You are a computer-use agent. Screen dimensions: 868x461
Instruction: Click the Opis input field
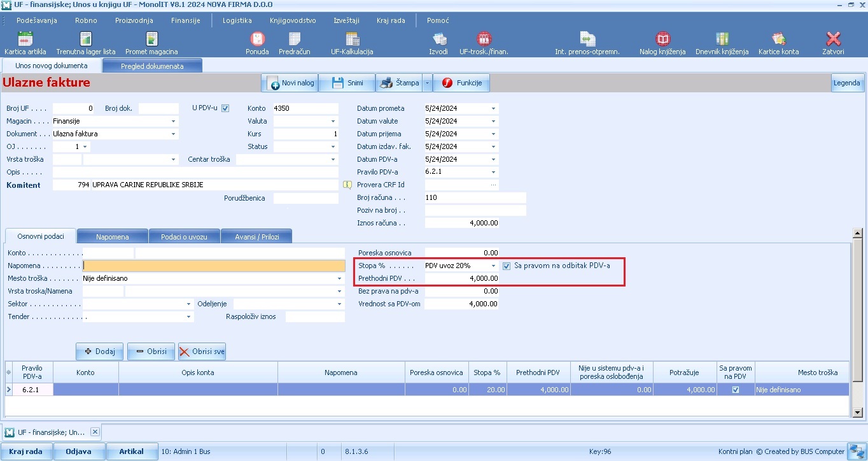click(x=195, y=172)
